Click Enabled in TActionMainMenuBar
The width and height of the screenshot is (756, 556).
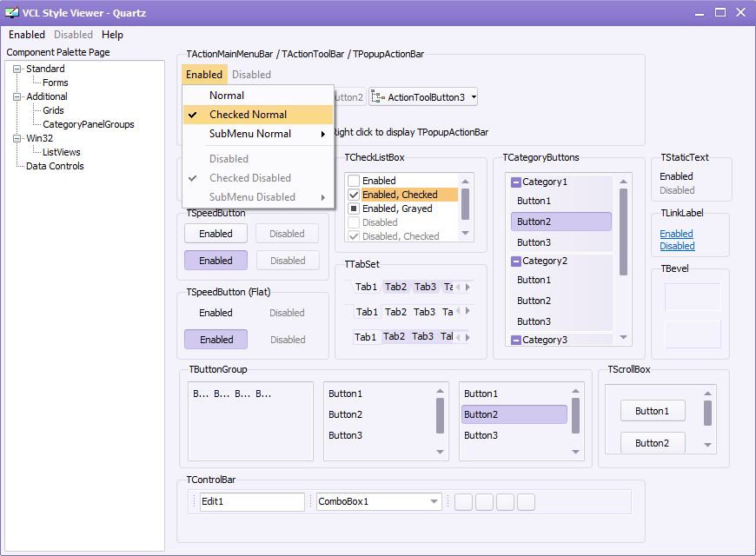(204, 75)
